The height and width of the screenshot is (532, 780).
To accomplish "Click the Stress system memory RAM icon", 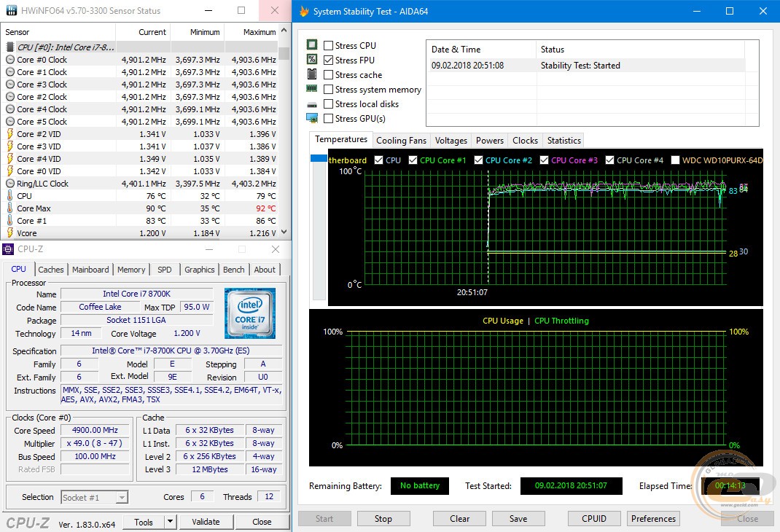I will pos(312,88).
